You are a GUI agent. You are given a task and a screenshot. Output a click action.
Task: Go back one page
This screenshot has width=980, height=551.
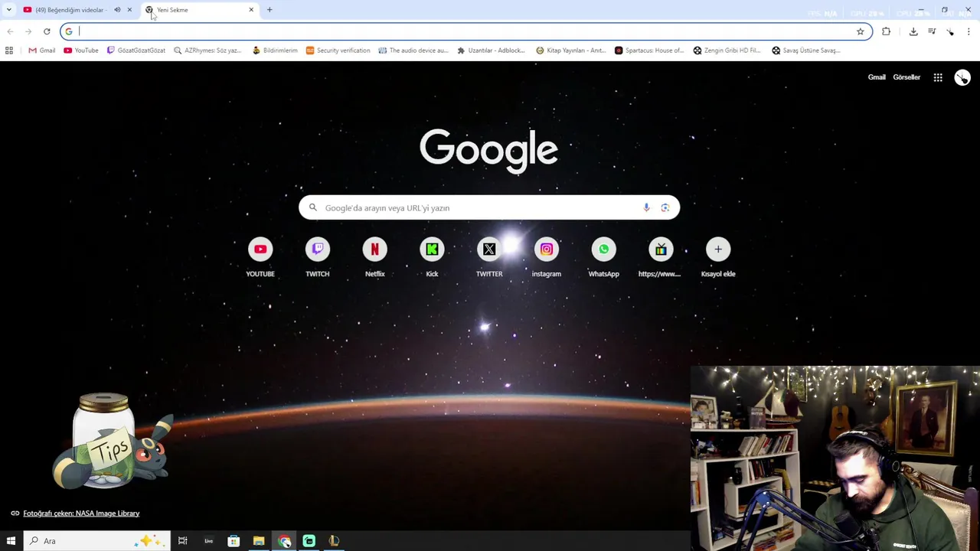coord(10,31)
